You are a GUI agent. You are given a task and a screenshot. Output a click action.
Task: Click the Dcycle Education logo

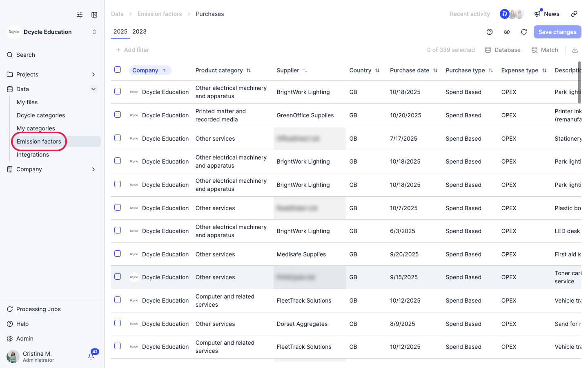coord(14,32)
